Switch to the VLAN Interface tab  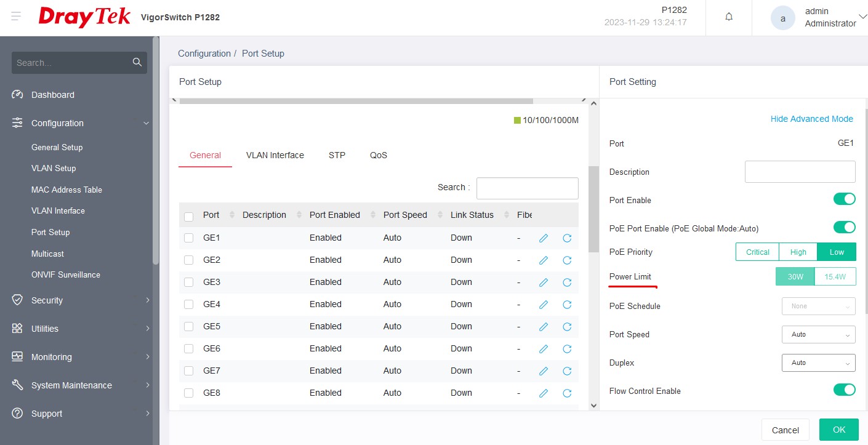(275, 155)
